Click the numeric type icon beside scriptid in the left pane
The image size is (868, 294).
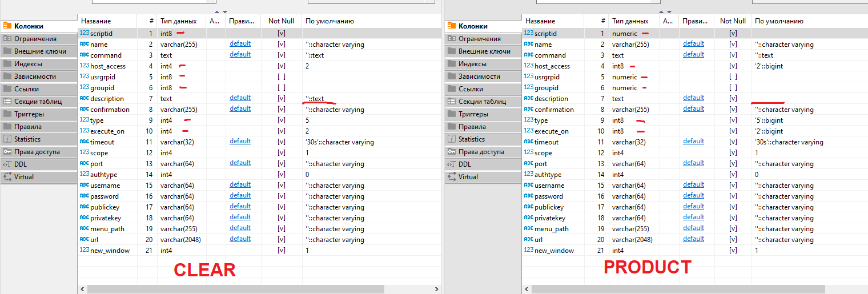(x=84, y=33)
